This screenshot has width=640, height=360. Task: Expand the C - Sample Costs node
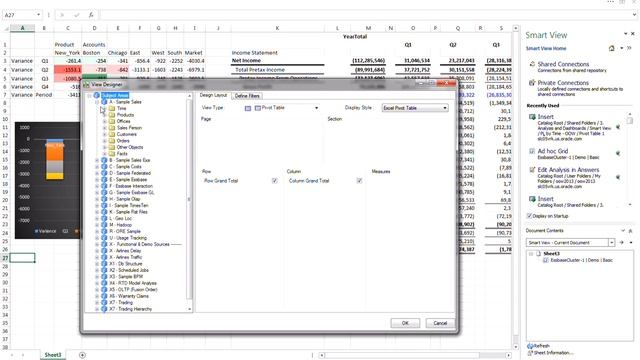[97, 167]
